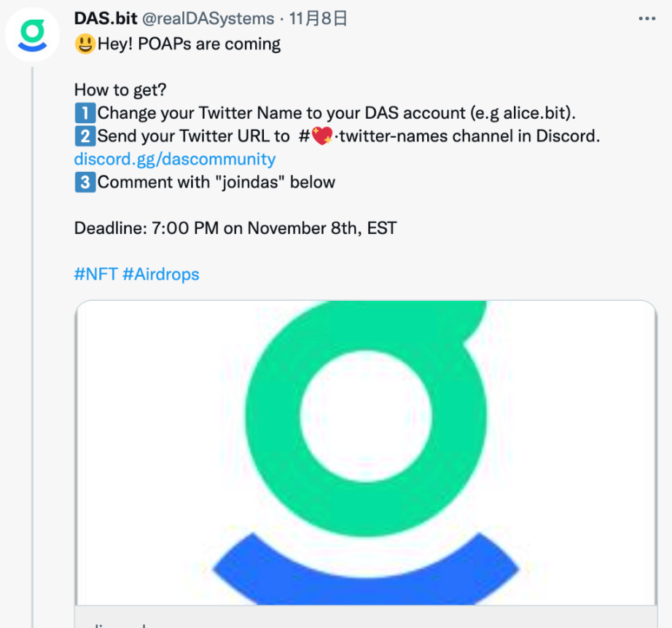Viewport: 672px width, 628px height.
Task: Click the number 2 keycap emoji
Action: coord(85,136)
